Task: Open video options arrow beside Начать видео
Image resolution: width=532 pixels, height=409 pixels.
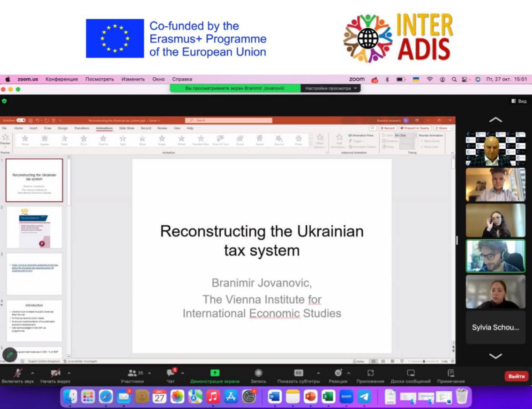Action: 69,373
